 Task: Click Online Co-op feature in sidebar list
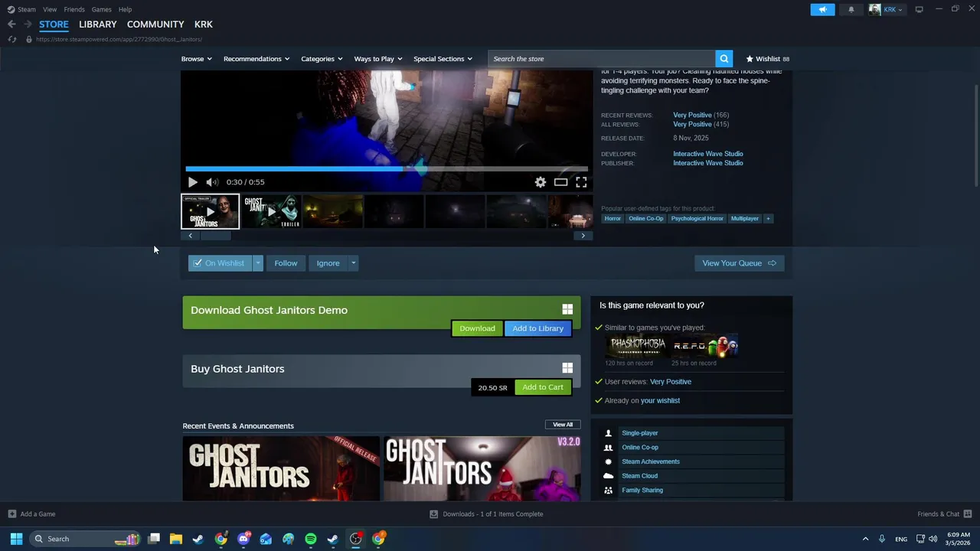click(x=640, y=448)
